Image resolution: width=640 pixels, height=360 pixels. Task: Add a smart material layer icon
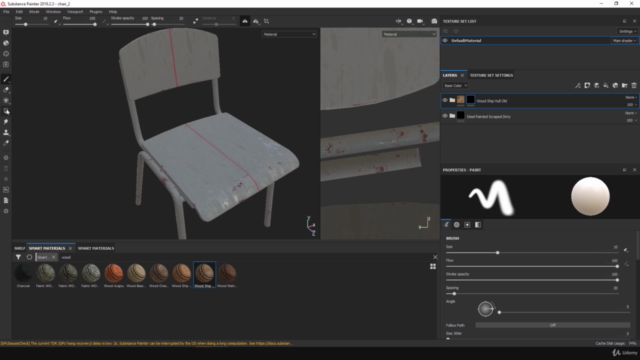tap(615, 86)
